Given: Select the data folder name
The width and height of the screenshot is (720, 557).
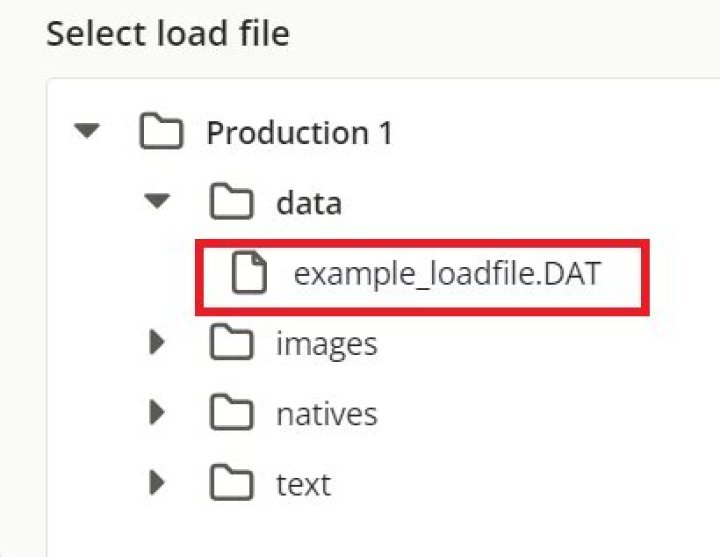Looking at the screenshot, I should (x=309, y=203).
